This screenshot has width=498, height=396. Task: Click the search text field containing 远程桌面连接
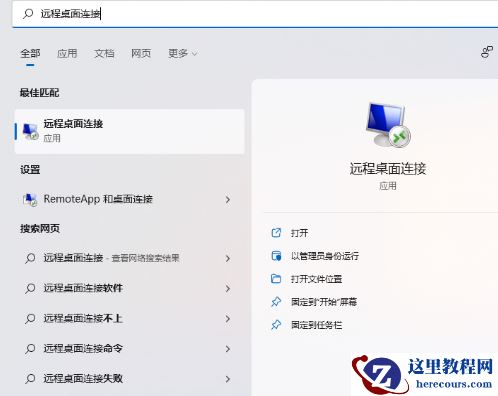pyautogui.click(x=255, y=14)
